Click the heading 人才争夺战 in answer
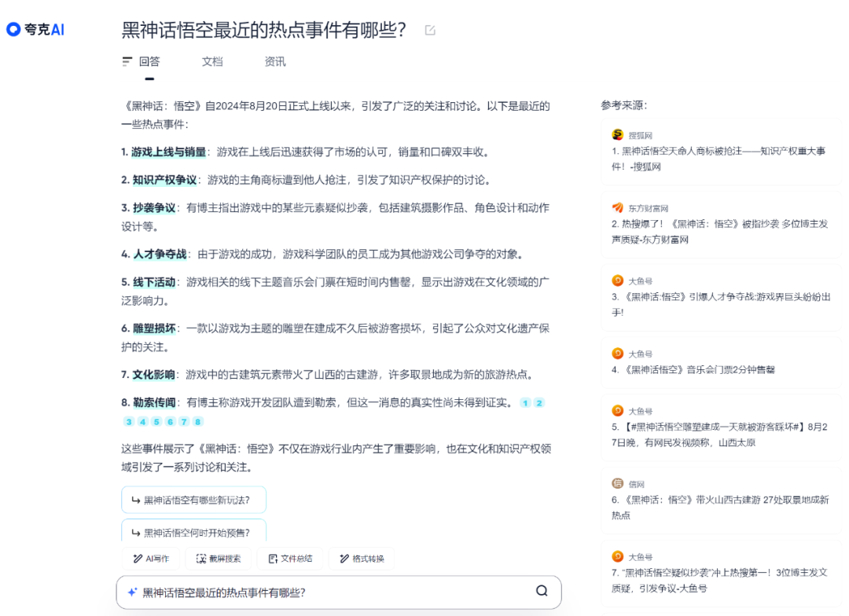Viewport: 849px width, 616px height. tap(160, 254)
